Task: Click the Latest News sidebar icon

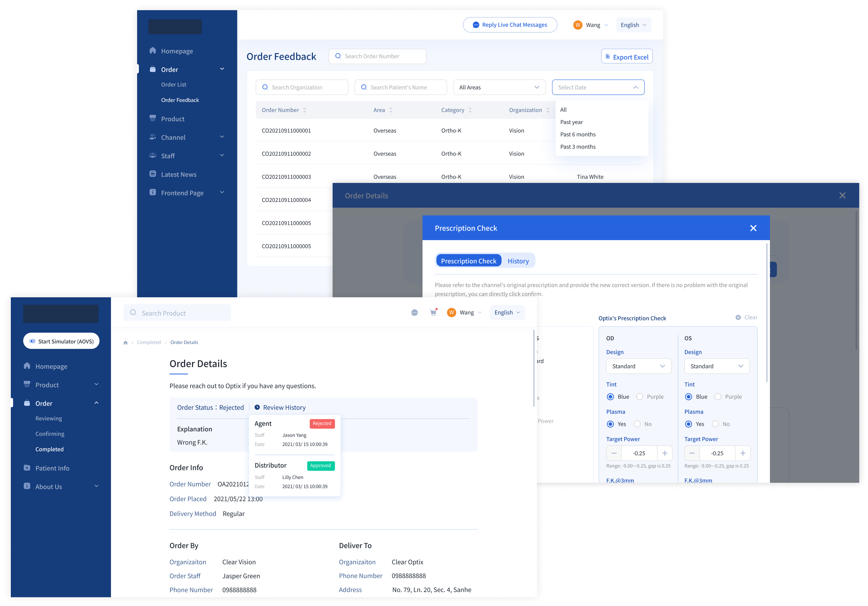Action: [x=153, y=174]
